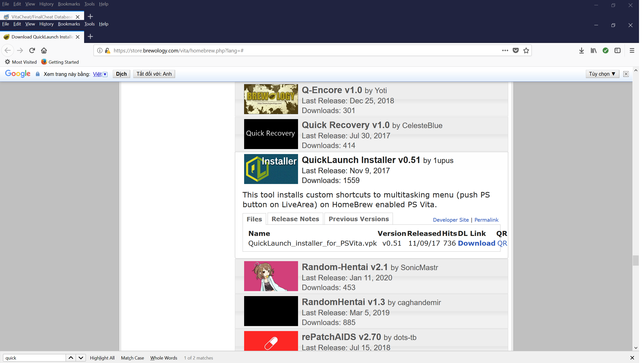Open the History menu in front window
Screen dimensions: 644x363
pos(46,24)
